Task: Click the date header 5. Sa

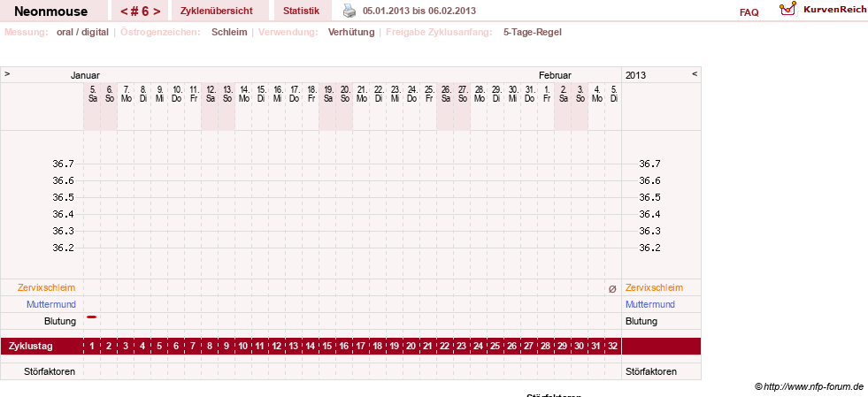Action: click(92, 94)
